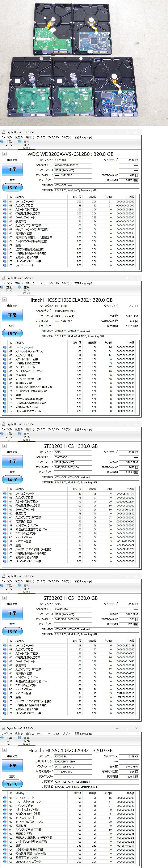Click the 正常 health status button in the WDC window
The width and height of the screenshot is (168, 868).
click(x=12, y=170)
